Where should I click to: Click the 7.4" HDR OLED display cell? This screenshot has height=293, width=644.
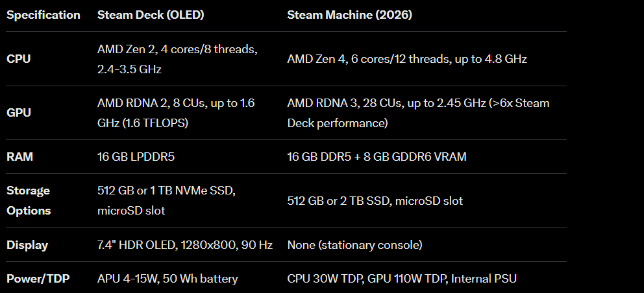(x=185, y=245)
